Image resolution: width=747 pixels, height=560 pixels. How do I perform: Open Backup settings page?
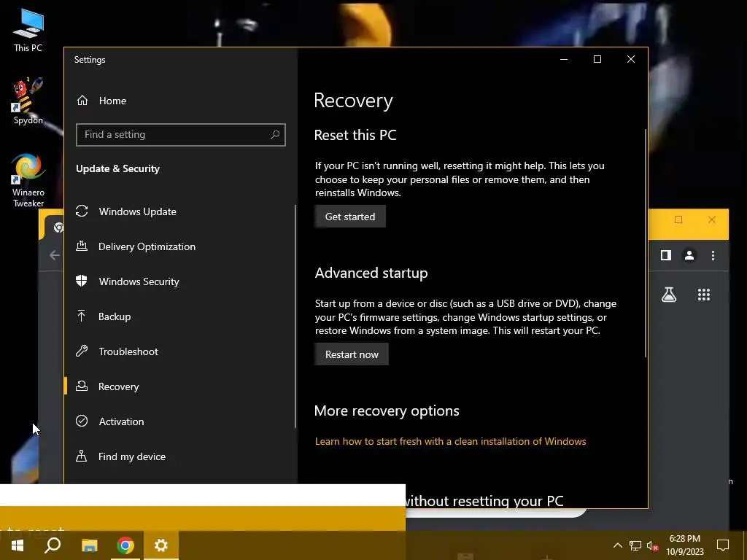tap(115, 316)
